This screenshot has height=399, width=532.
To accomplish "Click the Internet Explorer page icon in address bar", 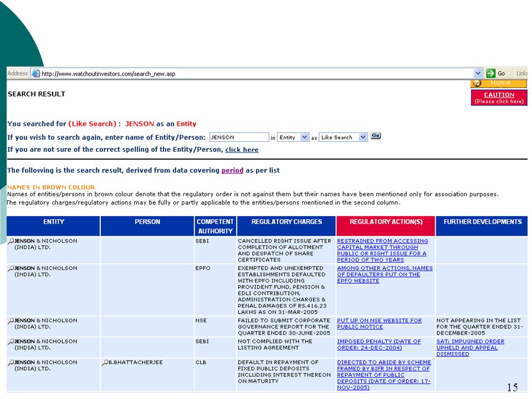I will (x=35, y=73).
